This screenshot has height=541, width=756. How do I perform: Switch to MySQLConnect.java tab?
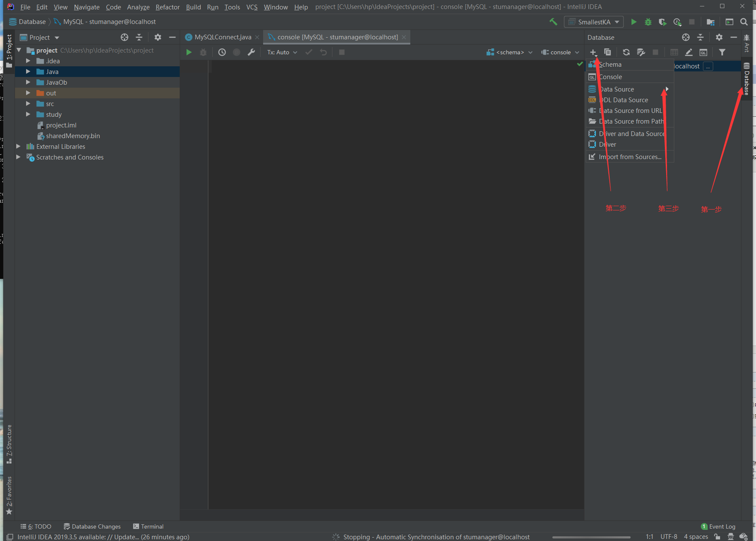coord(222,37)
